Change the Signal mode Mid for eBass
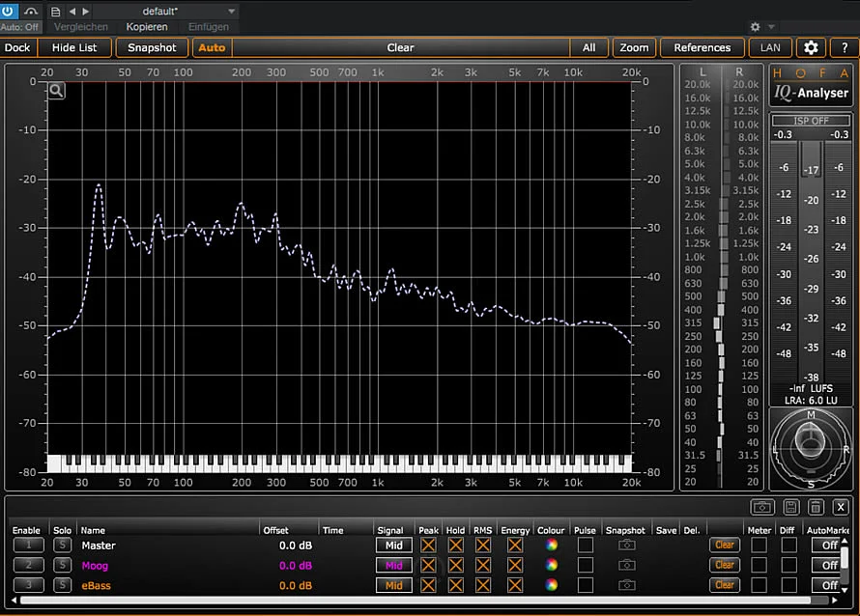This screenshot has width=860, height=616. click(x=394, y=585)
